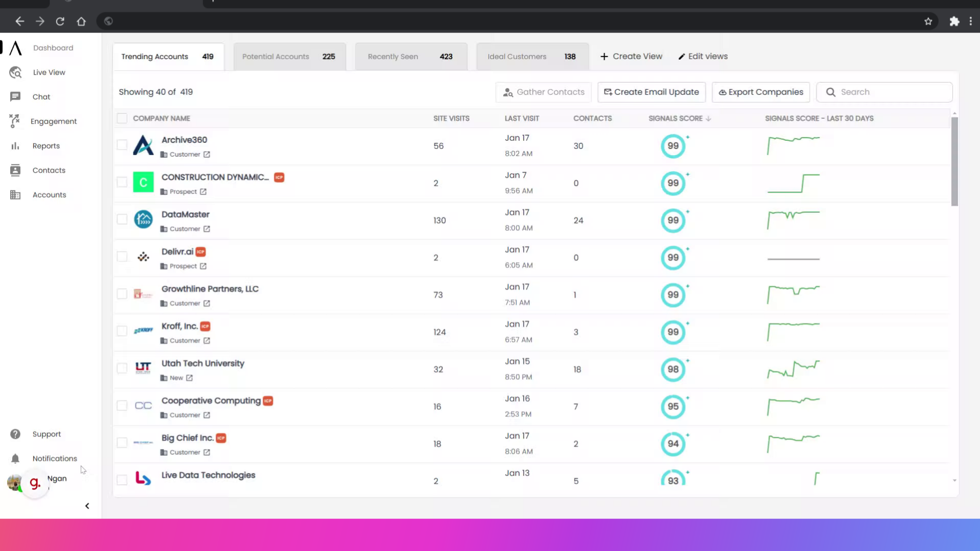Collapse the sidebar with chevron
The width and height of the screenshot is (980, 551).
[x=87, y=506]
